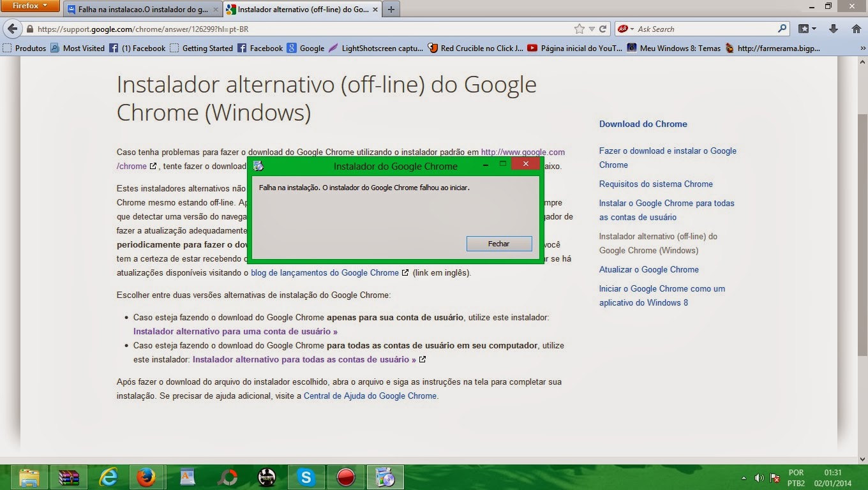The width and height of the screenshot is (868, 490).
Task: Open the Call of Duty taskbar icon
Action: [266, 477]
